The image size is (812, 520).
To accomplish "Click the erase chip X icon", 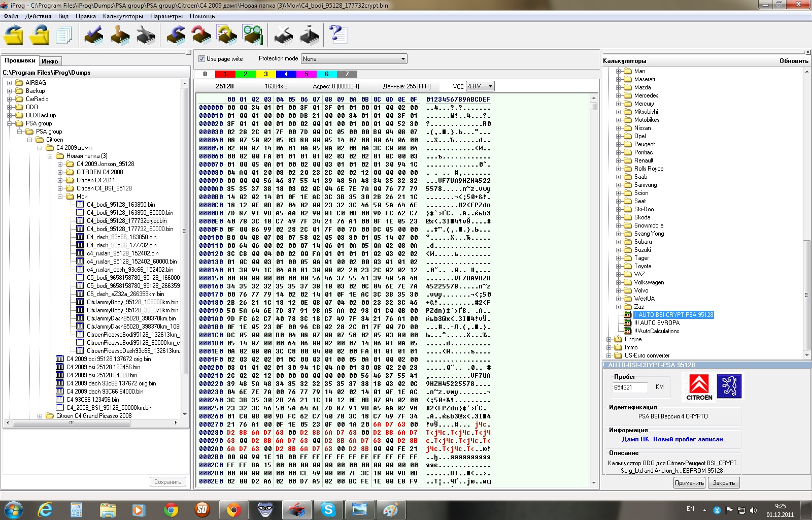I will coord(284,35).
